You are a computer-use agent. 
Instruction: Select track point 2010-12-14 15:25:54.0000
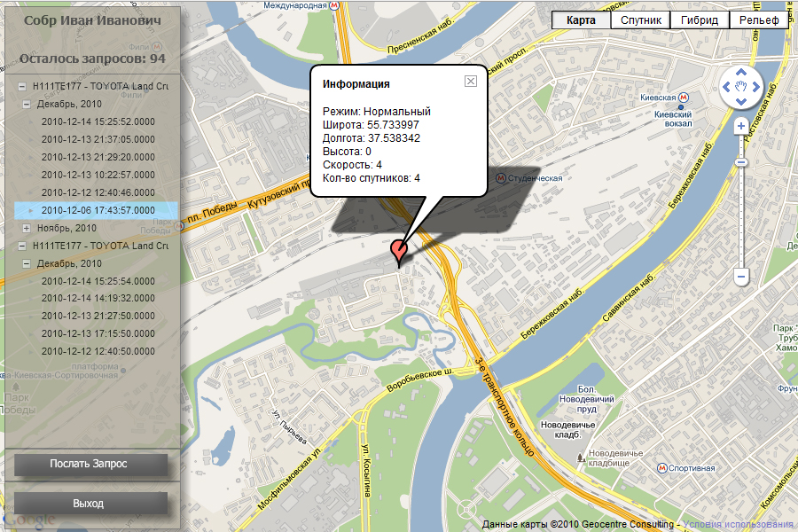pos(98,282)
